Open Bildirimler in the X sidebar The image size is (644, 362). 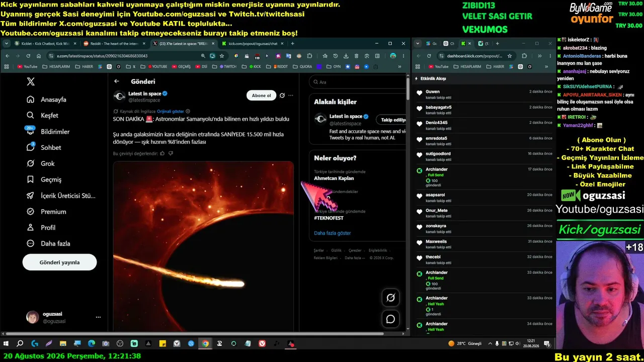48,132
